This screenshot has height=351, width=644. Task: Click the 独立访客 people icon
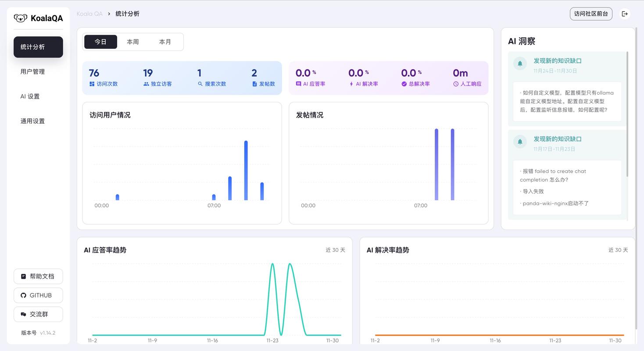[146, 84]
